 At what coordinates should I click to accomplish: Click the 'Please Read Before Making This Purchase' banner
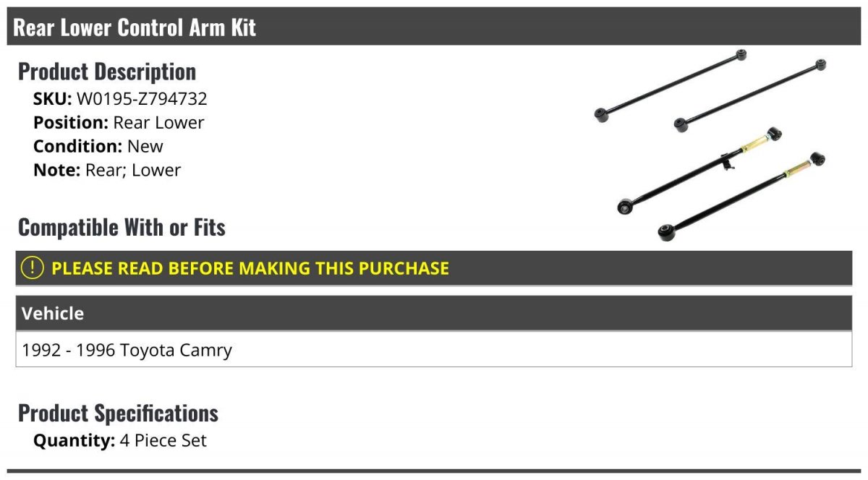pos(434,268)
